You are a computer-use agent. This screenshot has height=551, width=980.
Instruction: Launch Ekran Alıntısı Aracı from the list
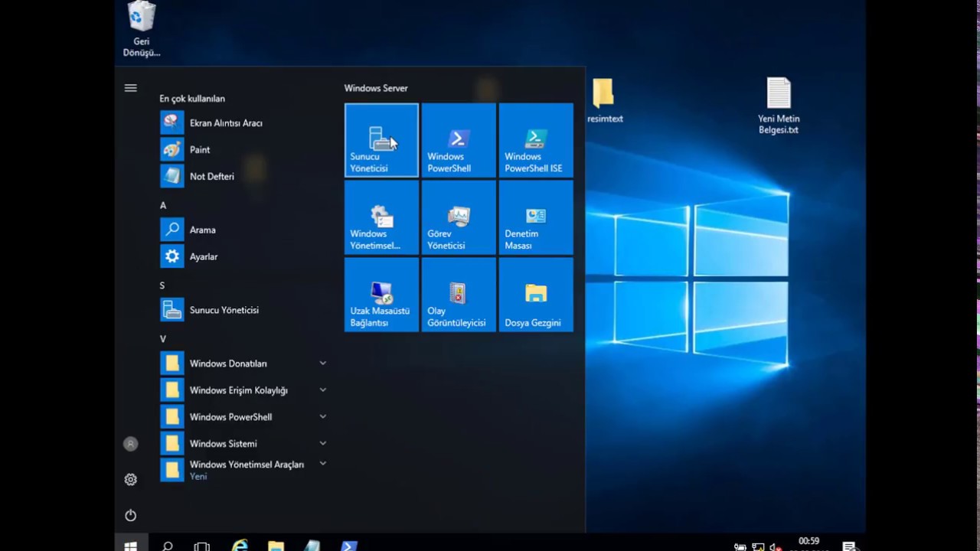243,122
